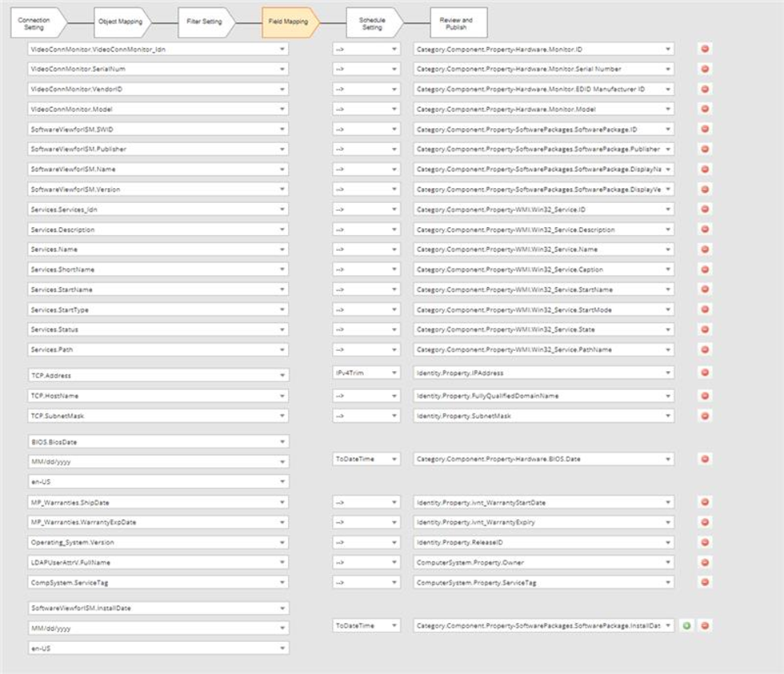Delete the TCP.HostName mapping row
This screenshot has width=784, height=674.
coord(705,396)
